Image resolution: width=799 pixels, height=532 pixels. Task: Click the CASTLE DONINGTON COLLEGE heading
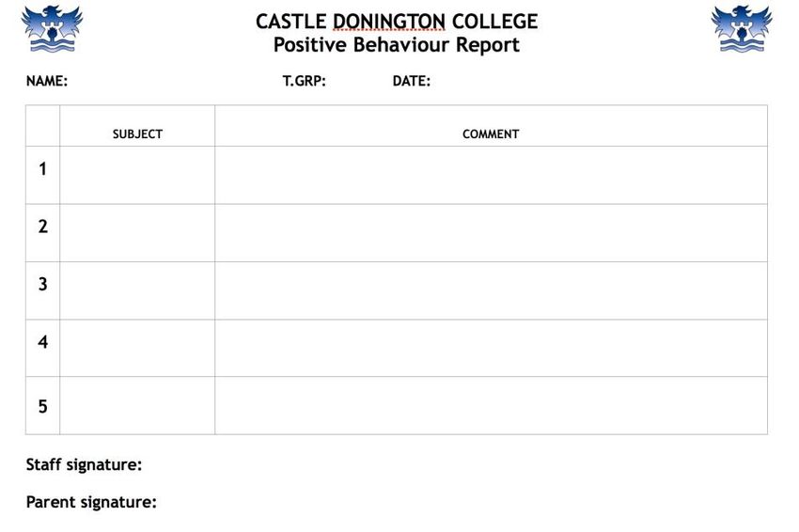point(397,22)
